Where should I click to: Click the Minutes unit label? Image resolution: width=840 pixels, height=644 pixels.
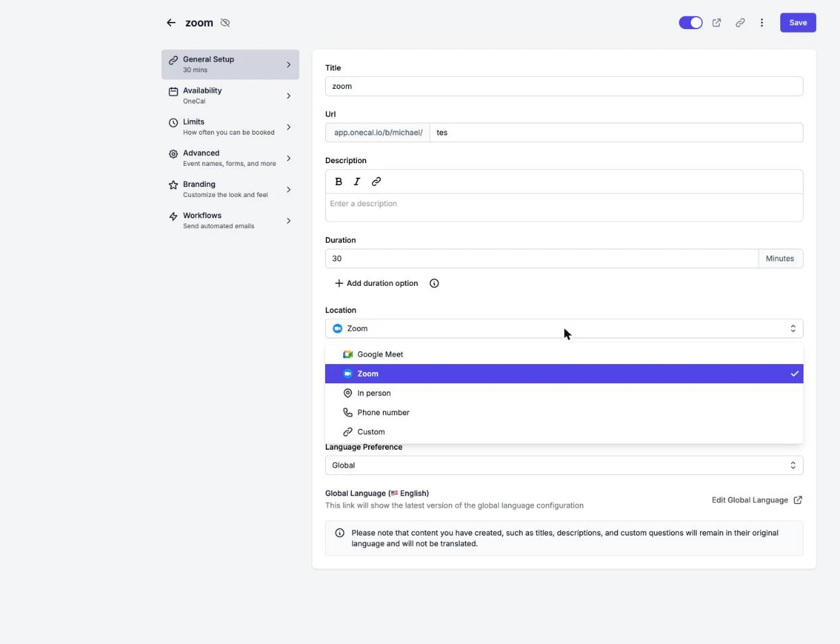(x=780, y=259)
